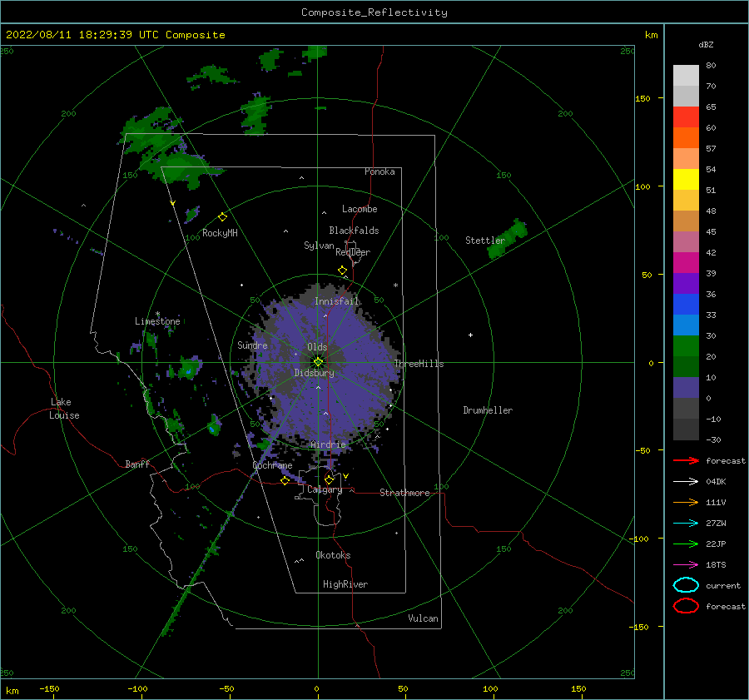749x700 pixels.
Task: Click the Sundre label
Action: coord(252,345)
